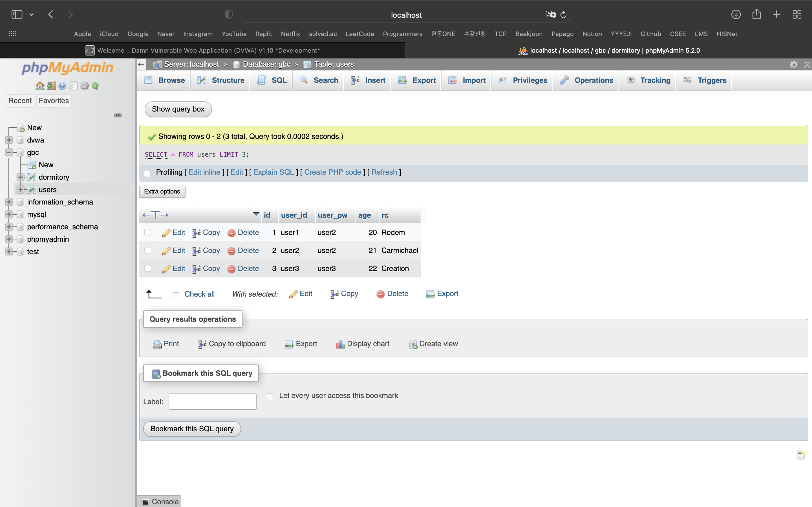Open page settings gear at top right
812x507 pixels.
point(794,65)
